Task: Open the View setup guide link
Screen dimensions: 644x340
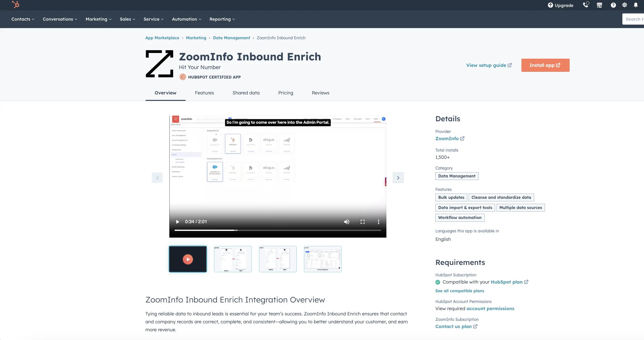Action: click(x=489, y=65)
